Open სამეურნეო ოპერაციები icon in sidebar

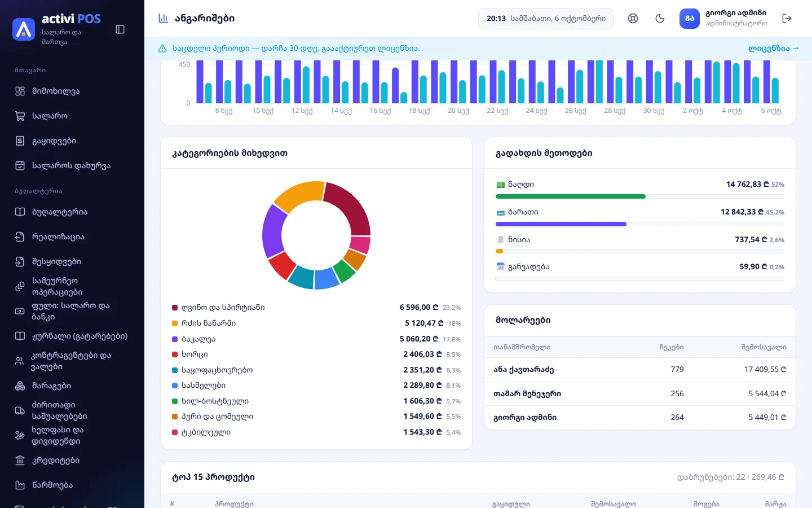(x=20, y=287)
